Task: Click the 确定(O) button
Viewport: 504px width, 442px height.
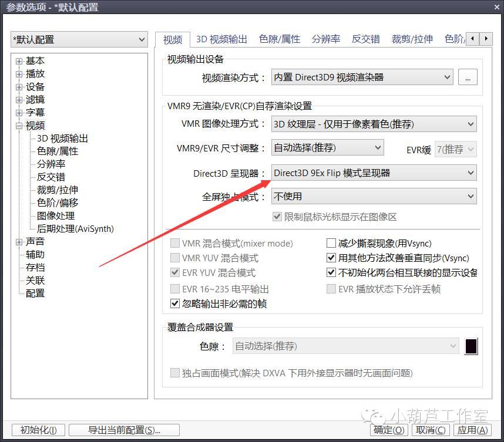Action: coord(389,430)
